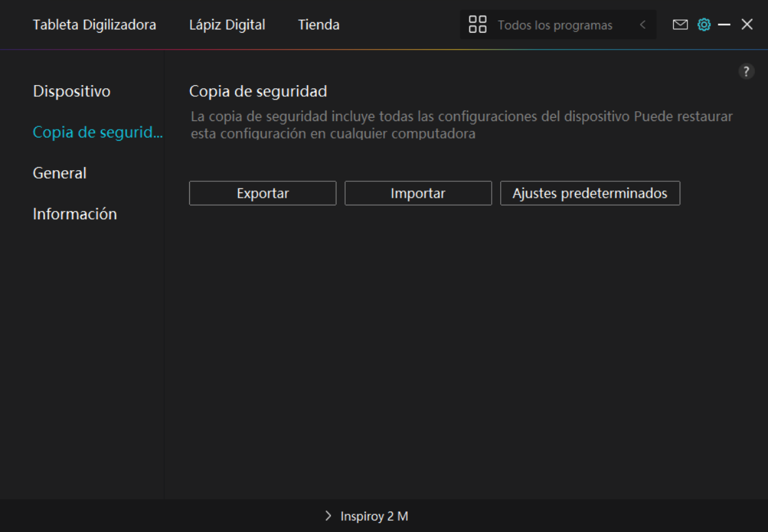The width and height of the screenshot is (768, 532).
Task: Open the Información section
Action: tap(75, 214)
